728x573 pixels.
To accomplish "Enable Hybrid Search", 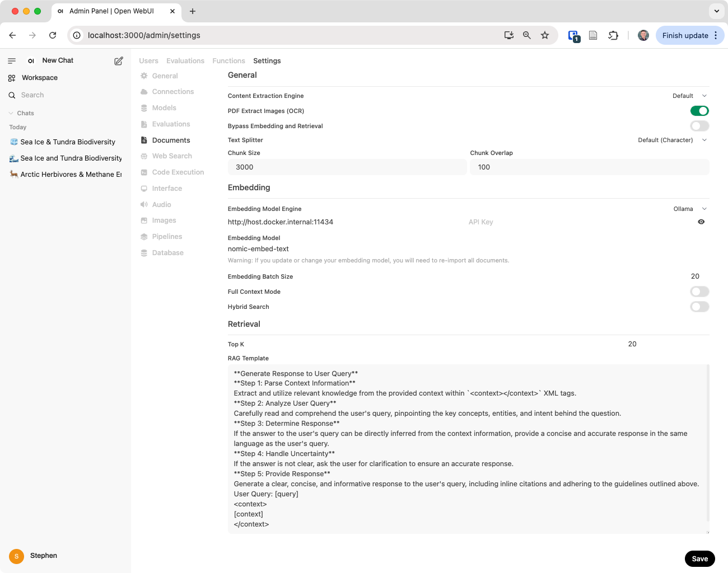I will (699, 307).
